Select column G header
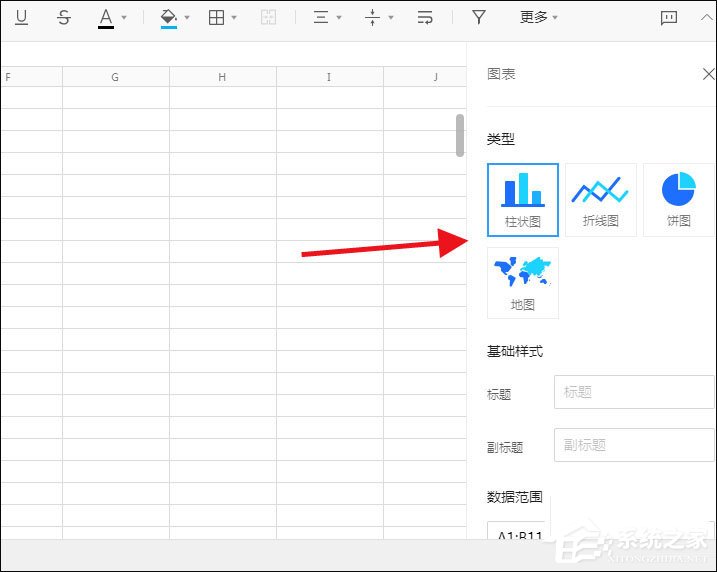717x572 pixels. pyautogui.click(x=116, y=77)
